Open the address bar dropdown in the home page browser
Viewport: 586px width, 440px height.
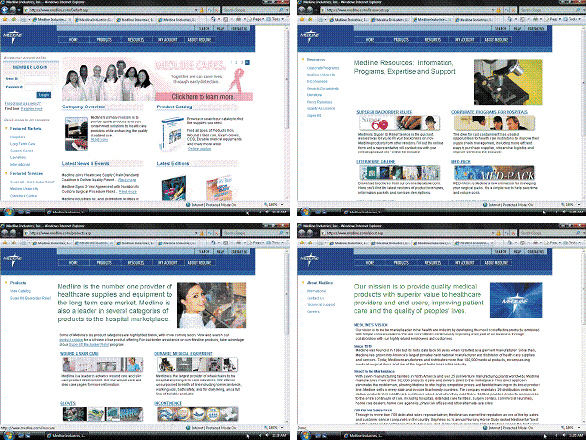click(196, 10)
